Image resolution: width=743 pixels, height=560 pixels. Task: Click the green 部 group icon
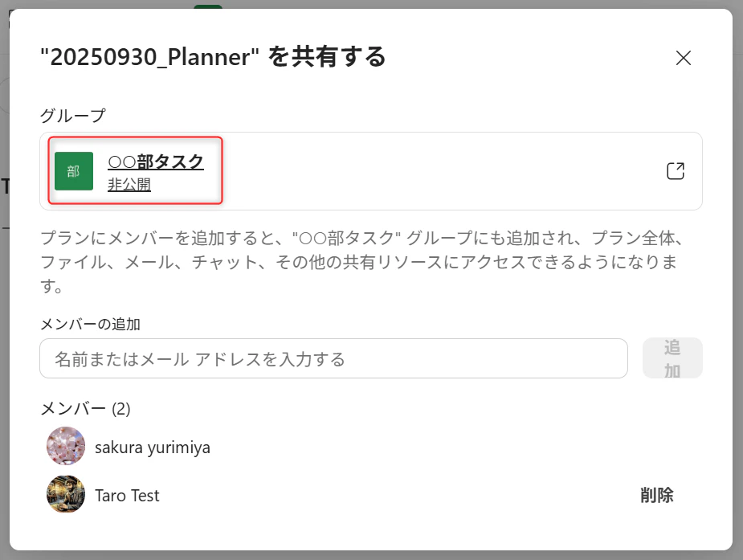point(74,171)
